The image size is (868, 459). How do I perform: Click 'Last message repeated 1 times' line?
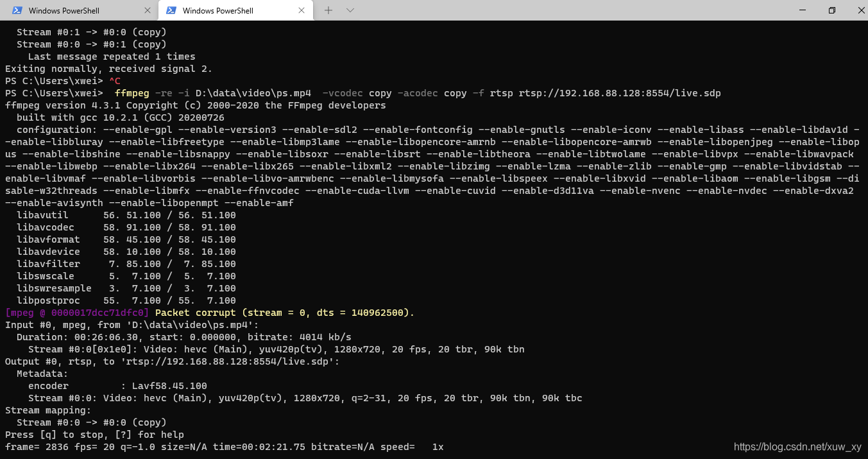click(112, 56)
